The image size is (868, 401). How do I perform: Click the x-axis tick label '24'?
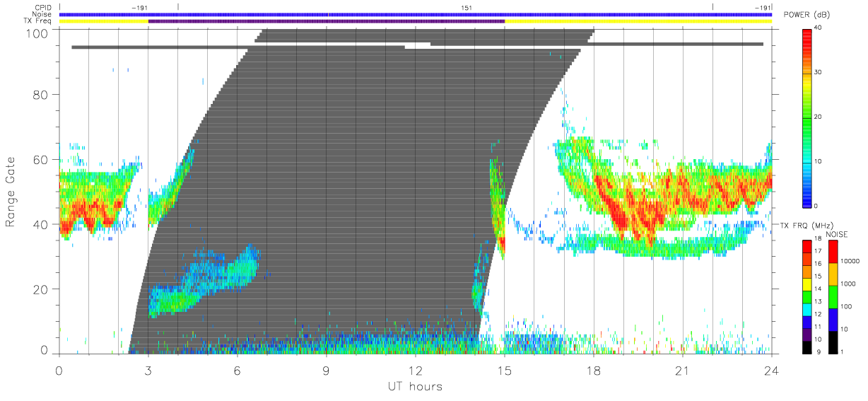tap(771, 371)
